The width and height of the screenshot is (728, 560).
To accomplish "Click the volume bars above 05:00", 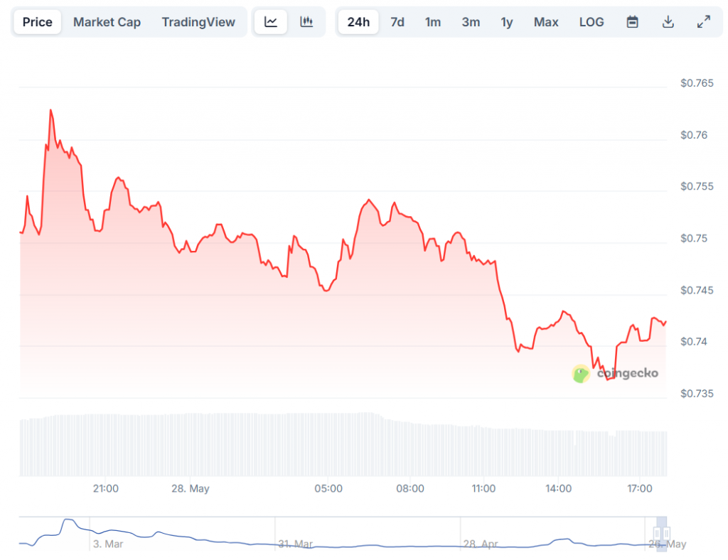I will click(x=328, y=444).
